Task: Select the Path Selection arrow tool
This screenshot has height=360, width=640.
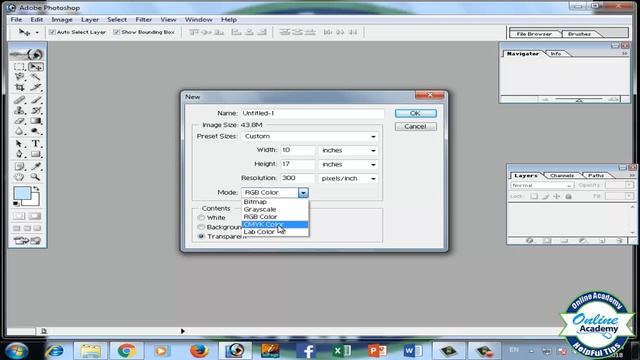Action: click(19, 144)
